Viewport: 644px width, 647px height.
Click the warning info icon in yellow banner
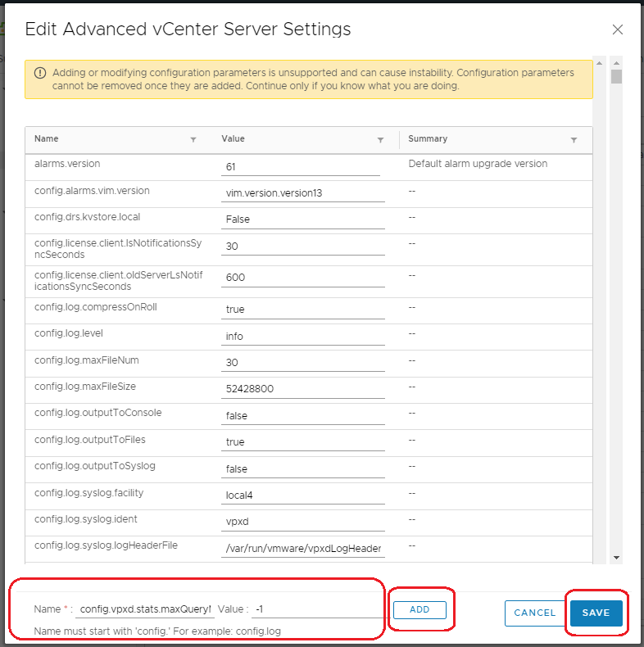(40, 73)
